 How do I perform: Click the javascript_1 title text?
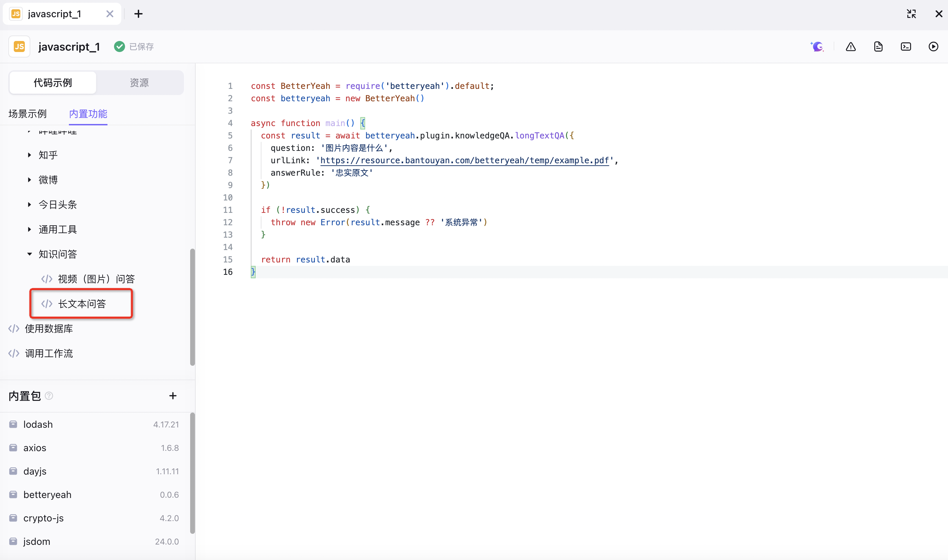pos(69,46)
